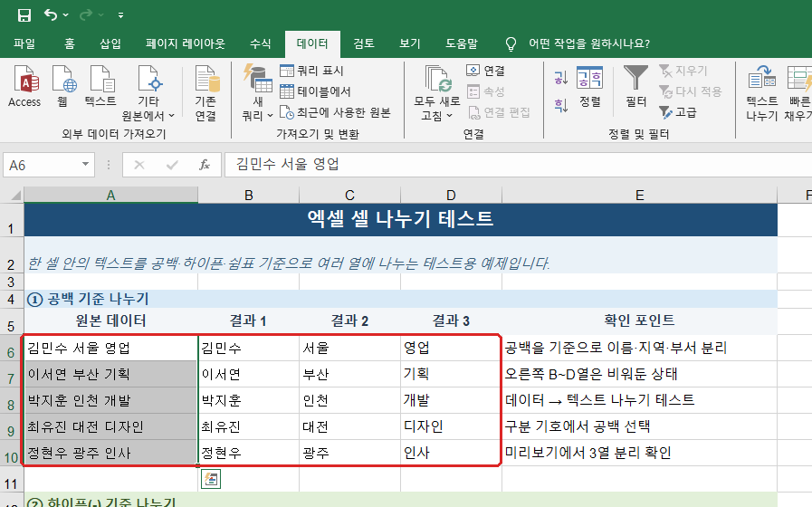Image resolution: width=812 pixels, height=507 pixels.
Task: Click the 확인 포인트 header cell
Action: click(640, 320)
